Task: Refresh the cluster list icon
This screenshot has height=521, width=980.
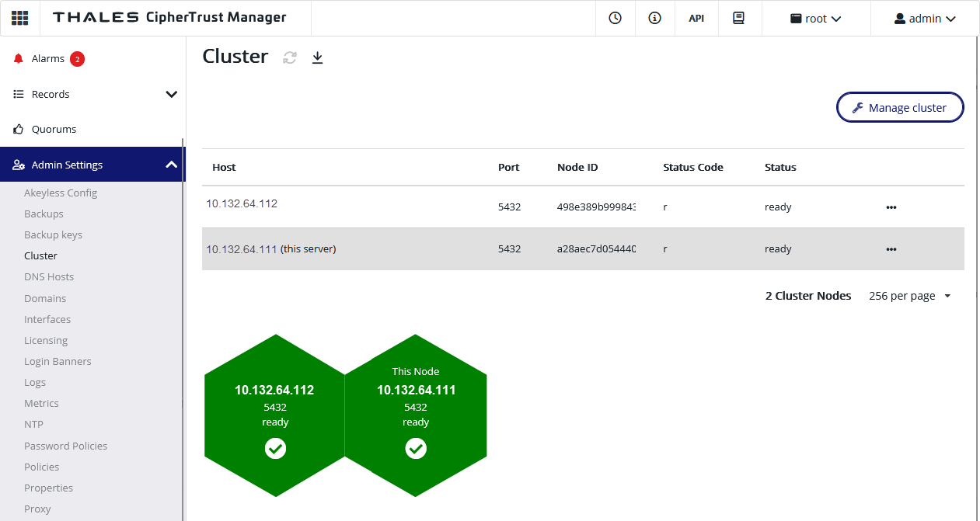Action: coord(290,57)
